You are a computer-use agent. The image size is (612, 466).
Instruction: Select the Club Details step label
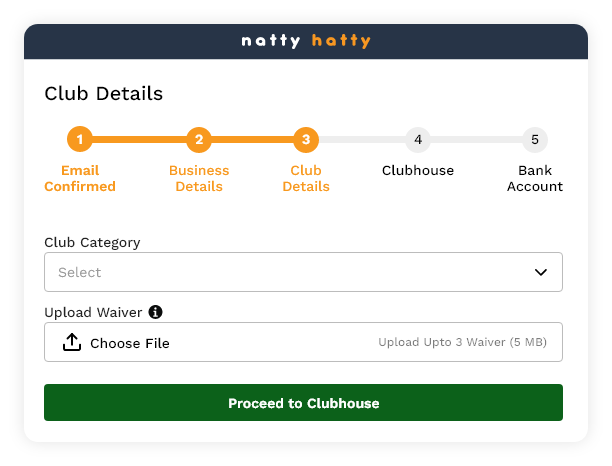coord(306,178)
